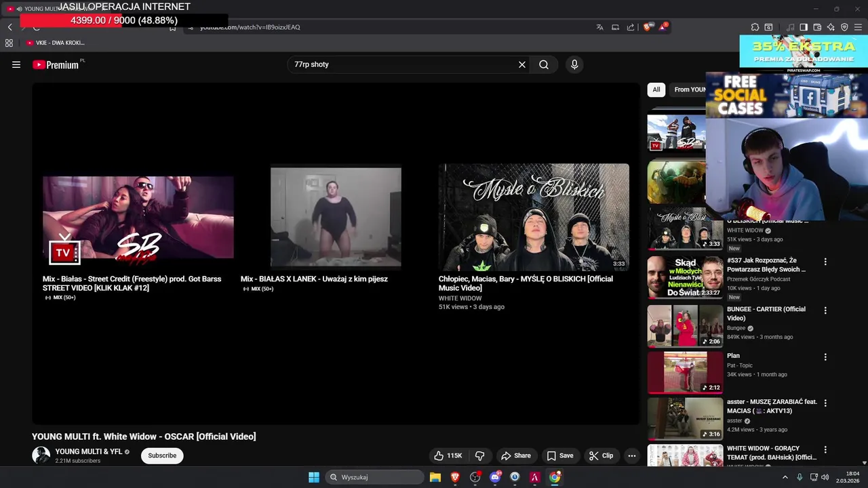
Task: Open options menu for Plan video
Action: [x=825, y=357]
